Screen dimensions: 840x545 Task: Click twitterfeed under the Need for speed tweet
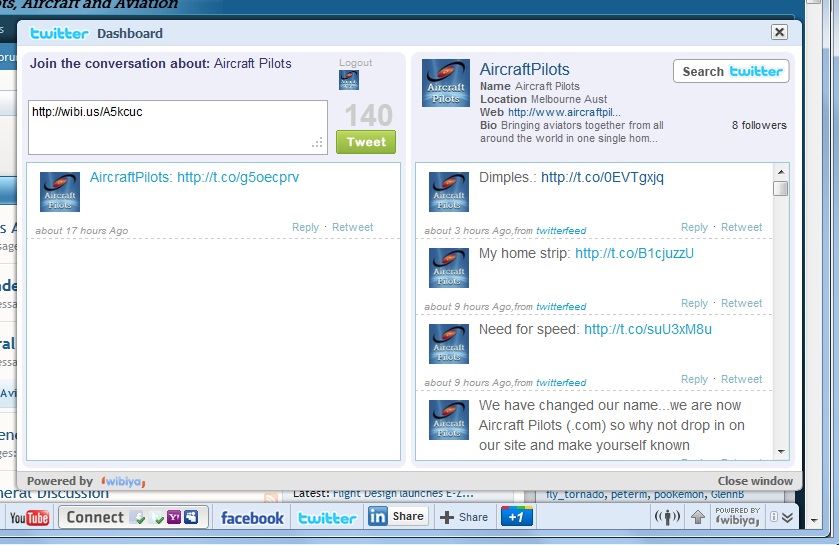561,383
